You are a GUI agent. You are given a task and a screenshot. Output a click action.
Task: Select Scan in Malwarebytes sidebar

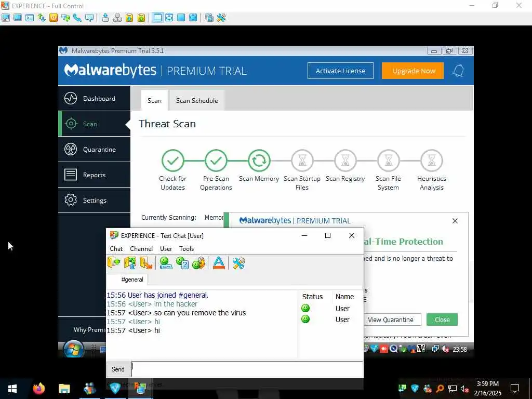pos(95,124)
